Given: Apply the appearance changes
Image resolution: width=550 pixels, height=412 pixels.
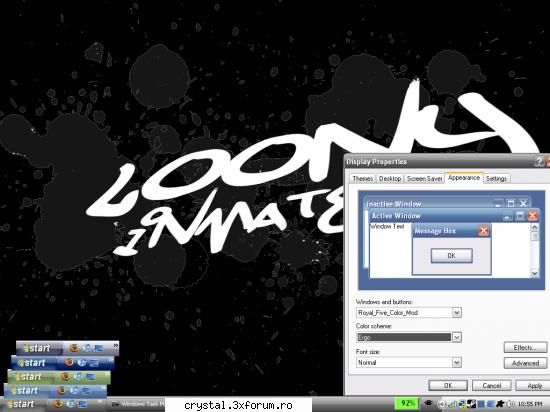Looking at the screenshot, I should pos(533,385).
